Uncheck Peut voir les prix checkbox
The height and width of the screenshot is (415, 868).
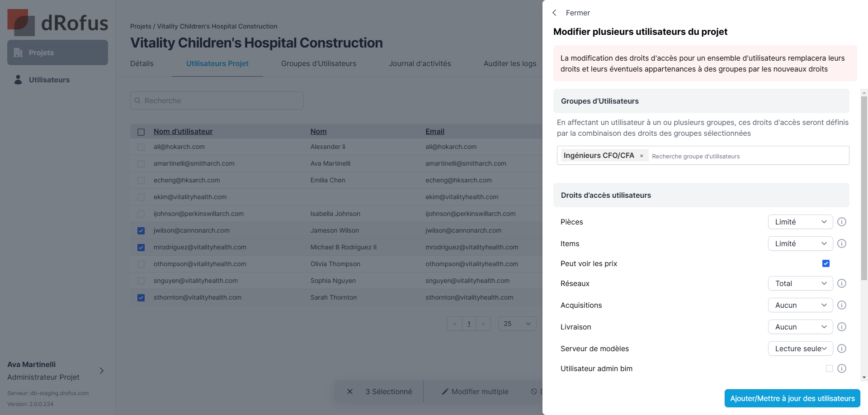(826, 263)
